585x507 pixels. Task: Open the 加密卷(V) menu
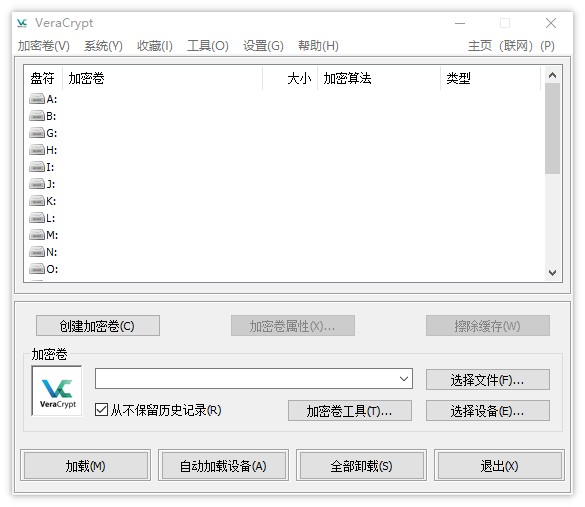44,46
